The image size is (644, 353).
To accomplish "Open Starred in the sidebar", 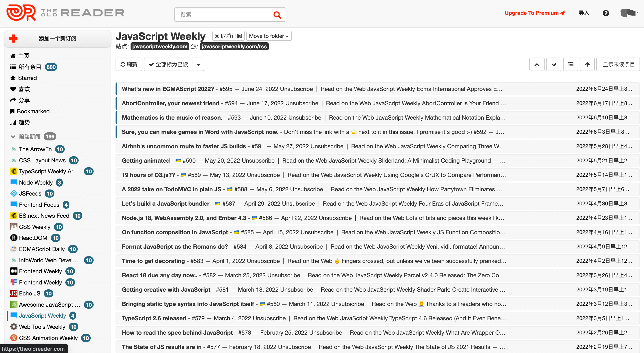I will (x=27, y=78).
